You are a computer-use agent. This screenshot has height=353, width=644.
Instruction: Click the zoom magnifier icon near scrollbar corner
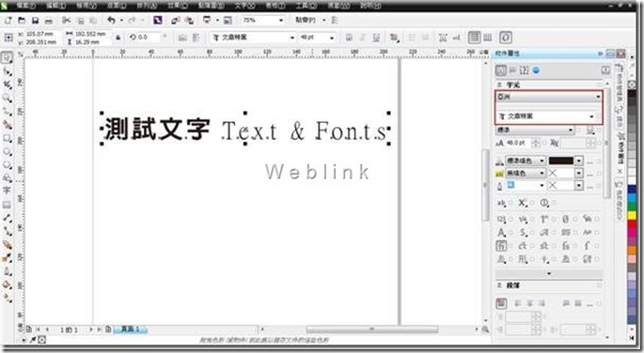485,330
